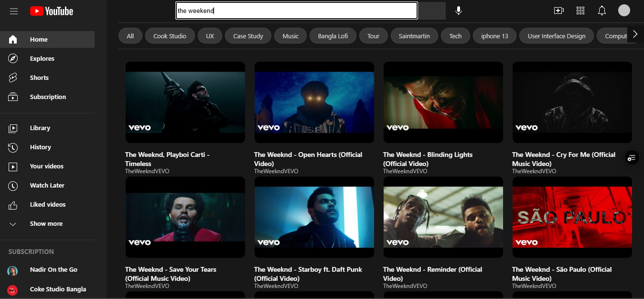644x299 pixels.
Task: Select the All filter chip
Action: [x=130, y=36]
